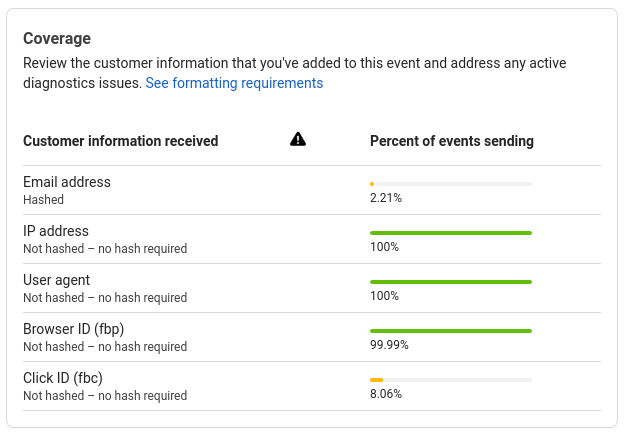This screenshot has height=432, width=626.
Task: Select the Email address row label
Action: [x=67, y=182]
